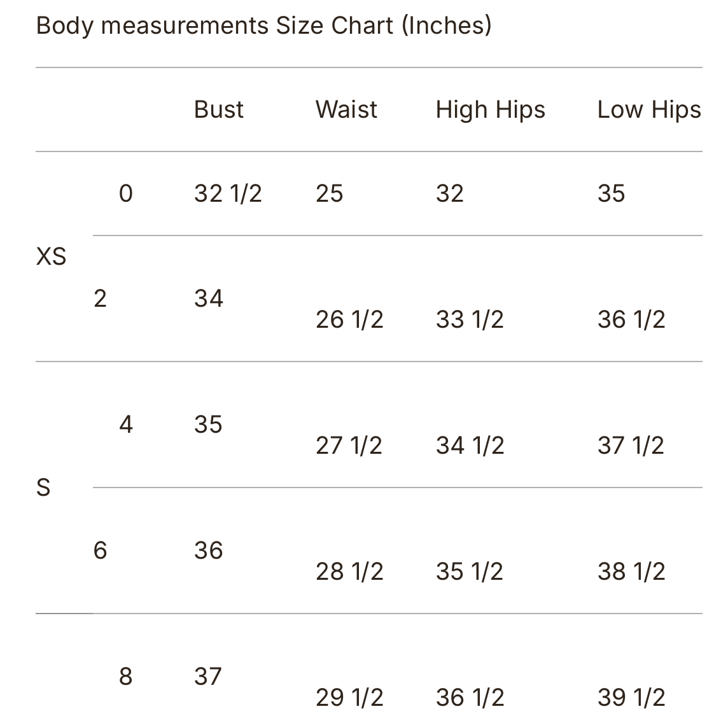This screenshot has height=723, width=728.
Task: Click the 36 1/2 high hips value
Action: click(x=470, y=698)
